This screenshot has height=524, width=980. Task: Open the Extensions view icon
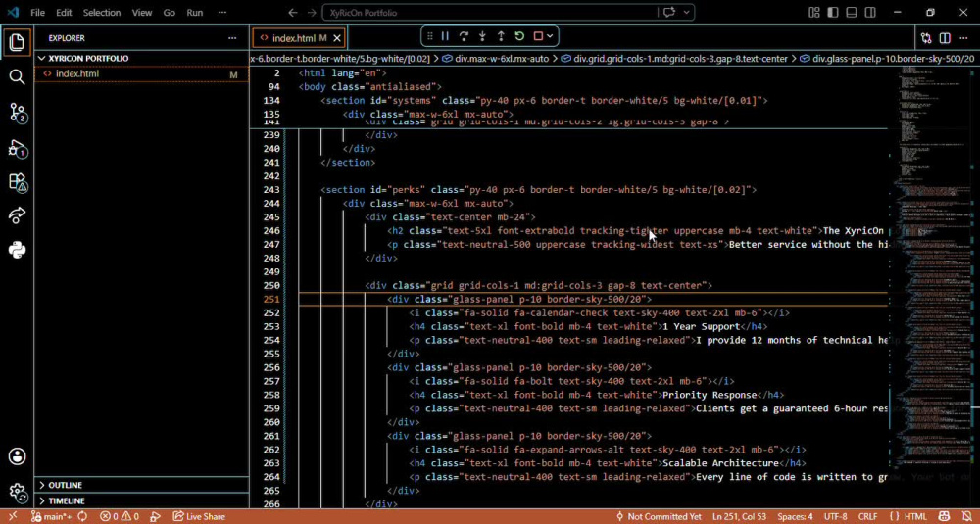pos(17,182)
